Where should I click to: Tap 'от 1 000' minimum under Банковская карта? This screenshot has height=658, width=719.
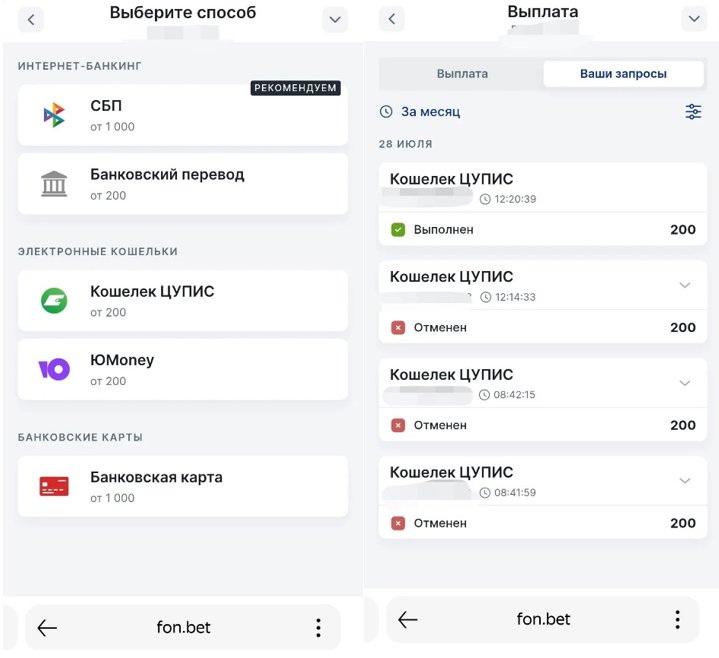[x=112, y=498]
